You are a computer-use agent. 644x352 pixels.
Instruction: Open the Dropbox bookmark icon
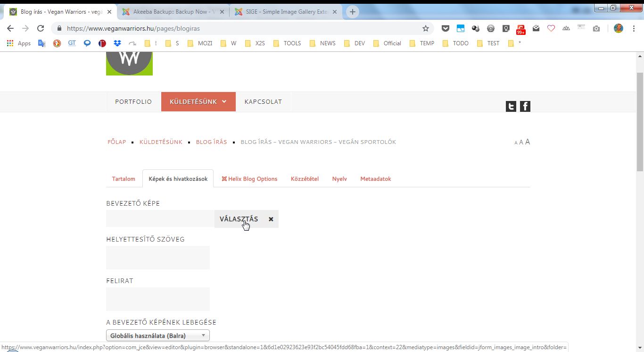117,43
